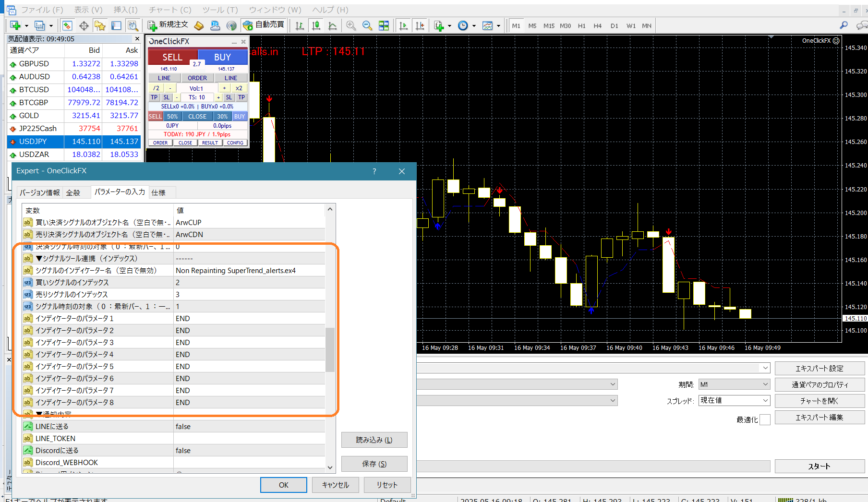Switch to the 仕様 tab
868x502 pixels.
point(158,192)
